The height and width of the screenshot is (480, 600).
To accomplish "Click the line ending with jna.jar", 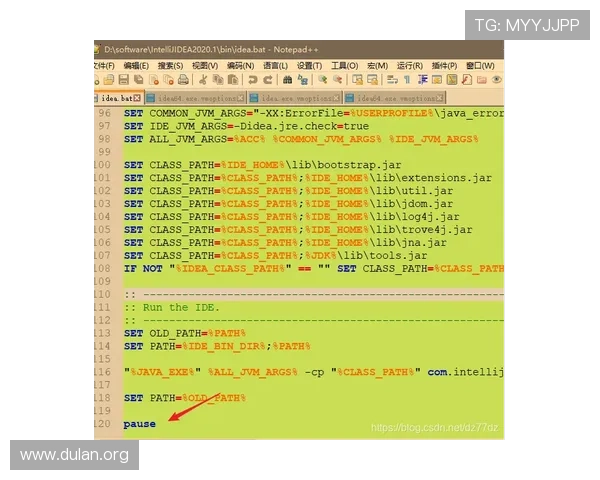I will click(285, 243).
